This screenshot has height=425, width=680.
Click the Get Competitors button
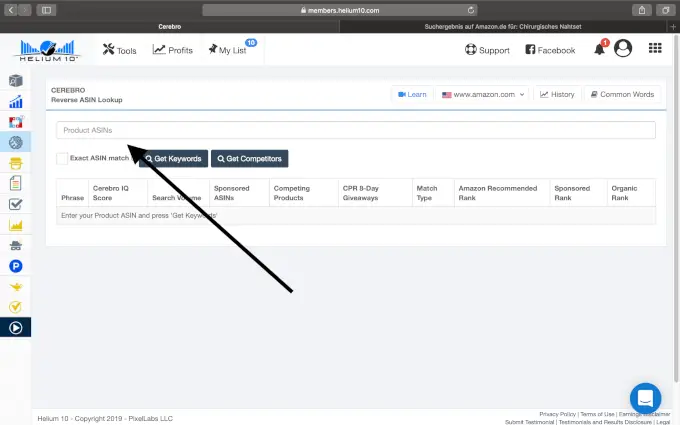pyautogui.click(x=249, y=158)
